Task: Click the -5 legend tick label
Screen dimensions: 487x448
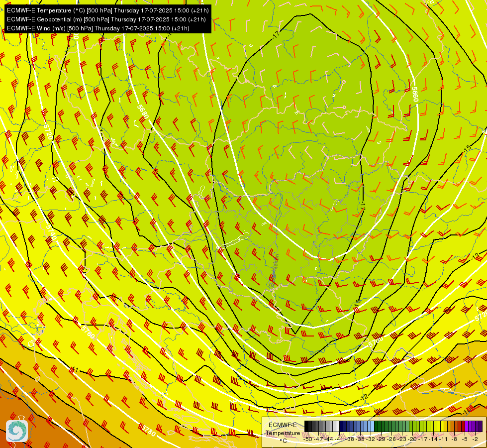Action: point(465,439)
